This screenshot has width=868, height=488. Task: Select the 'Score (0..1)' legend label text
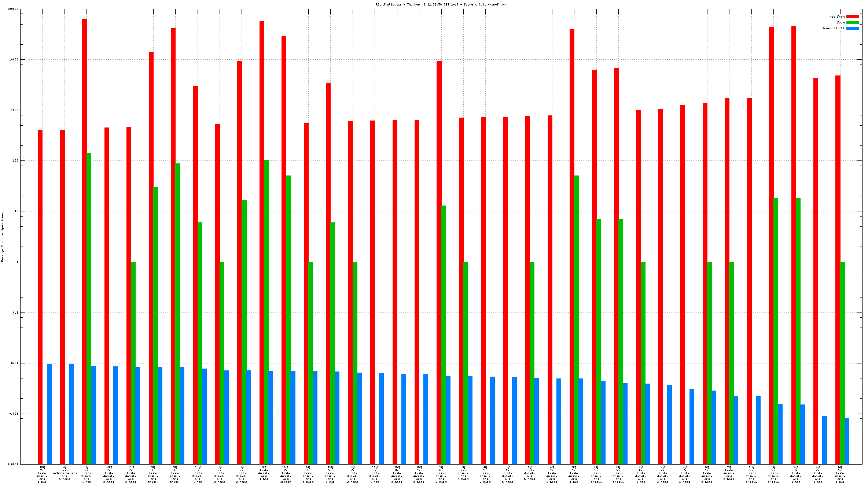point(833,28)
